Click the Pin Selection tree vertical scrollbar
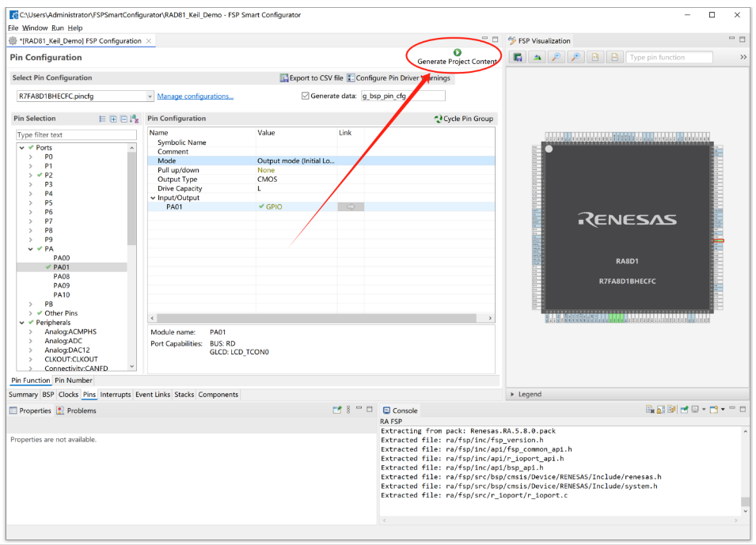Screen dimensions: 756x545 pos(131,199)
